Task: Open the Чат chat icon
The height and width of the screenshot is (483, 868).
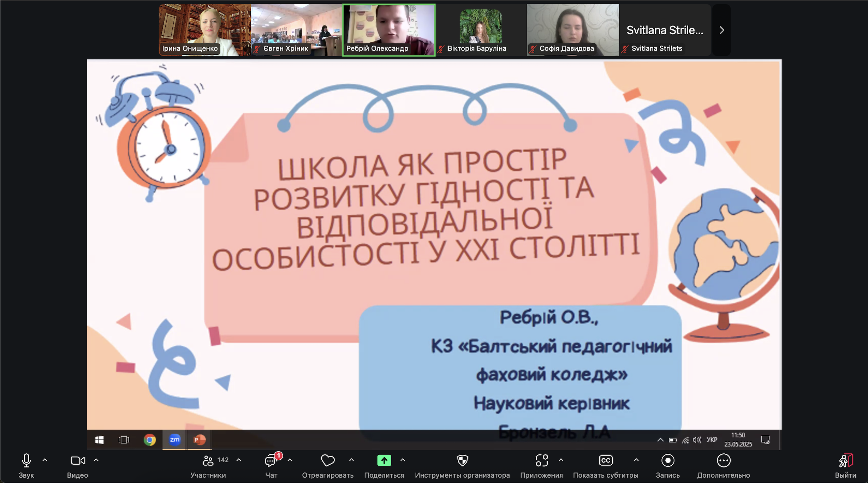Action: (270, 461)
